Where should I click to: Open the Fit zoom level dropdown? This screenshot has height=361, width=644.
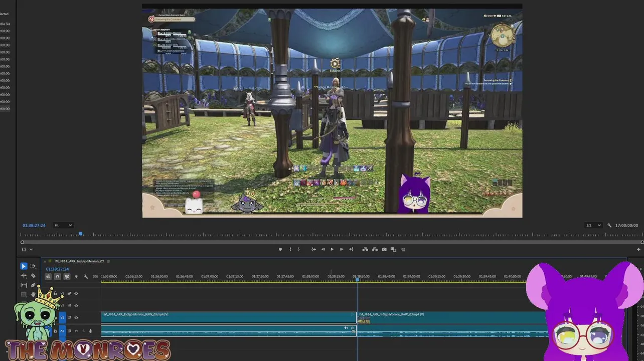[x=63, y=226]
